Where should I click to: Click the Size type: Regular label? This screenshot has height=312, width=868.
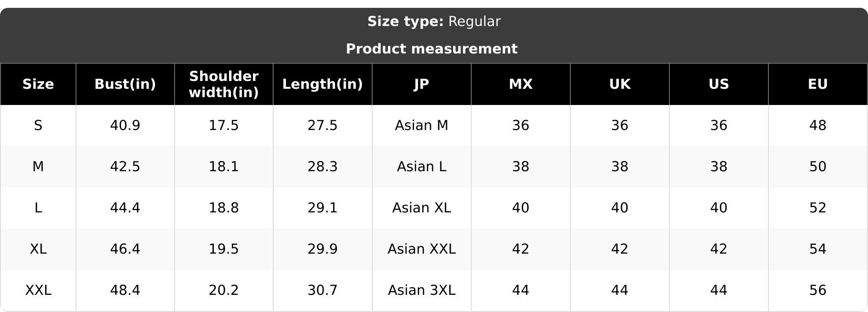coord(434,22)
